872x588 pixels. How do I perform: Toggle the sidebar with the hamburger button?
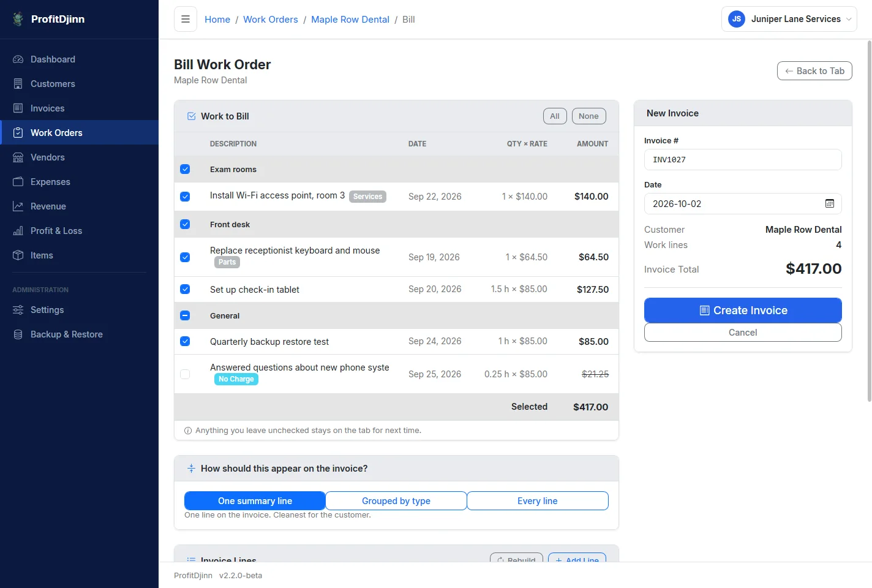[x=186, y=19]
